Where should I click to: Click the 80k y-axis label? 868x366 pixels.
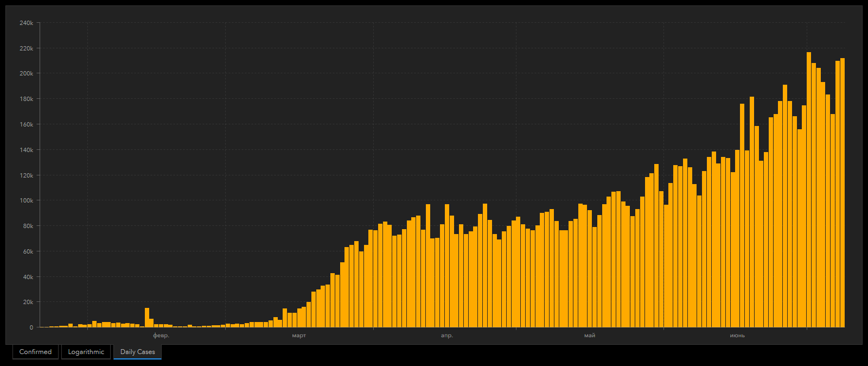click(x=28, y=226)
